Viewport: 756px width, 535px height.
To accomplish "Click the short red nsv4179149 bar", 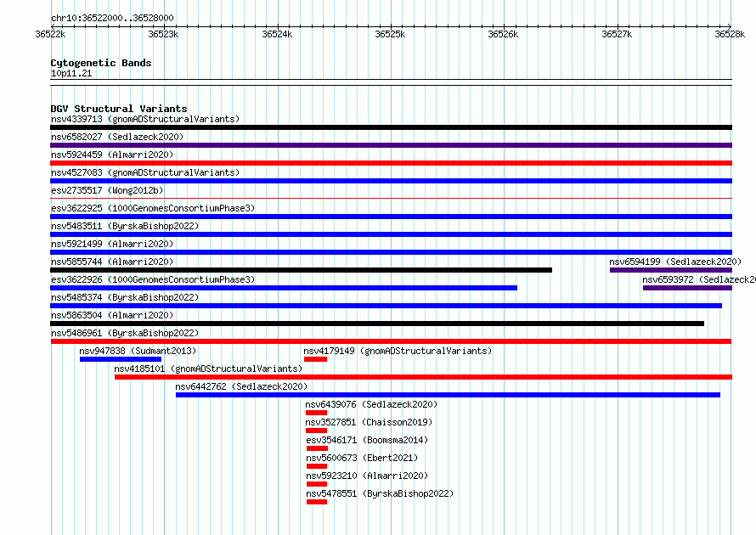I will (x=315, y=359).
